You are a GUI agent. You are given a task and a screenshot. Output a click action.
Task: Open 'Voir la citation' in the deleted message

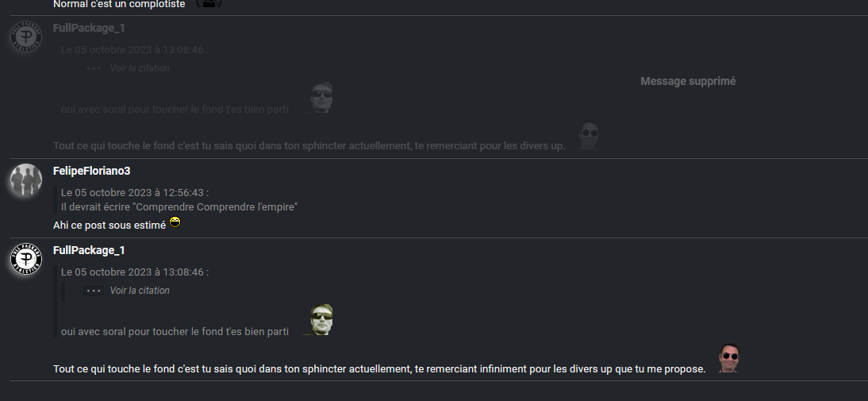140,68
